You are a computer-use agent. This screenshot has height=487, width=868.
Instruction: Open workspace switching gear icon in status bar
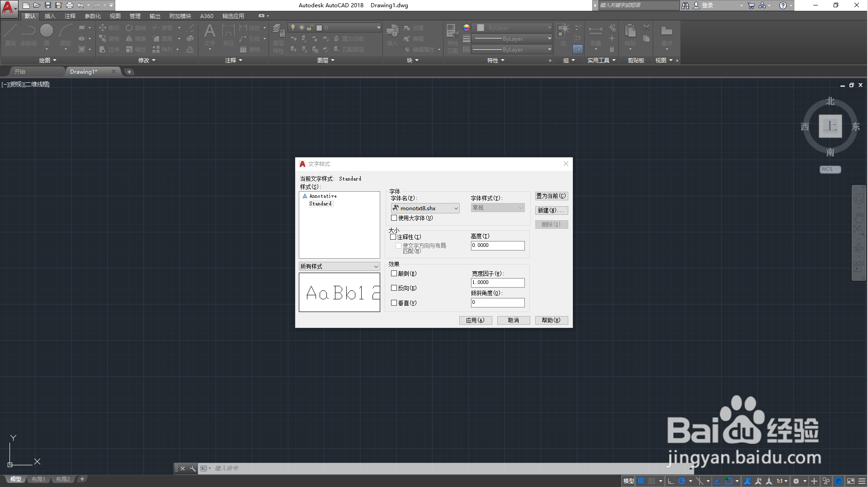point(797,481)
